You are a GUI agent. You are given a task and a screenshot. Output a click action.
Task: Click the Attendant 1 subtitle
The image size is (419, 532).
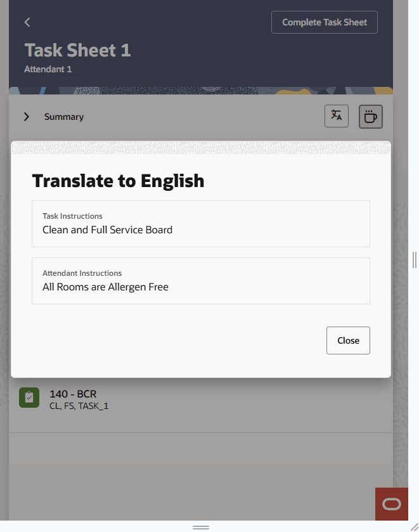click(48, 69)
